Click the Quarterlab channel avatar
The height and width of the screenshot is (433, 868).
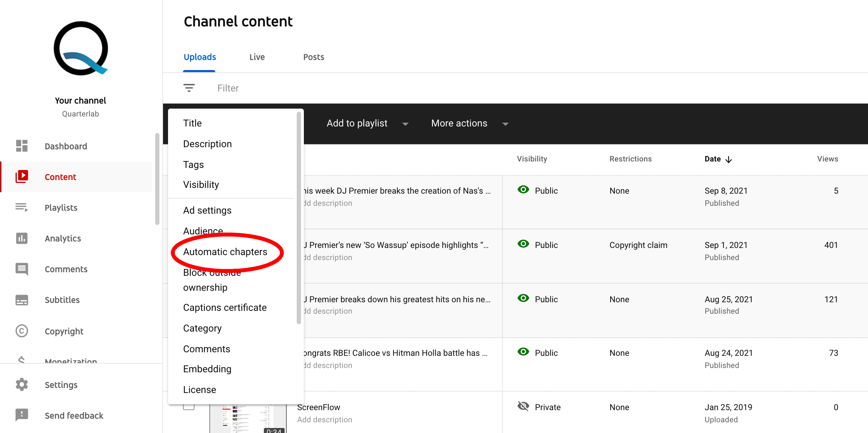click(80, 49)
